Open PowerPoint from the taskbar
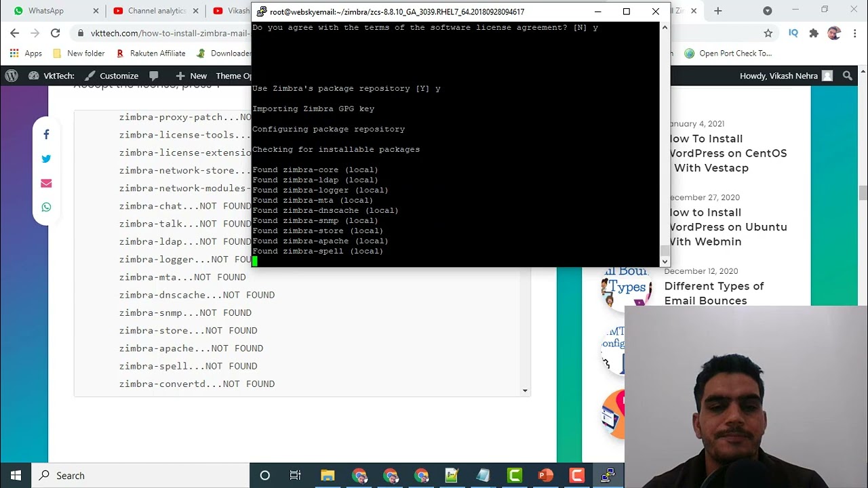Image resolution: width=868 pixels, height=488 pixels. (546, 475)
